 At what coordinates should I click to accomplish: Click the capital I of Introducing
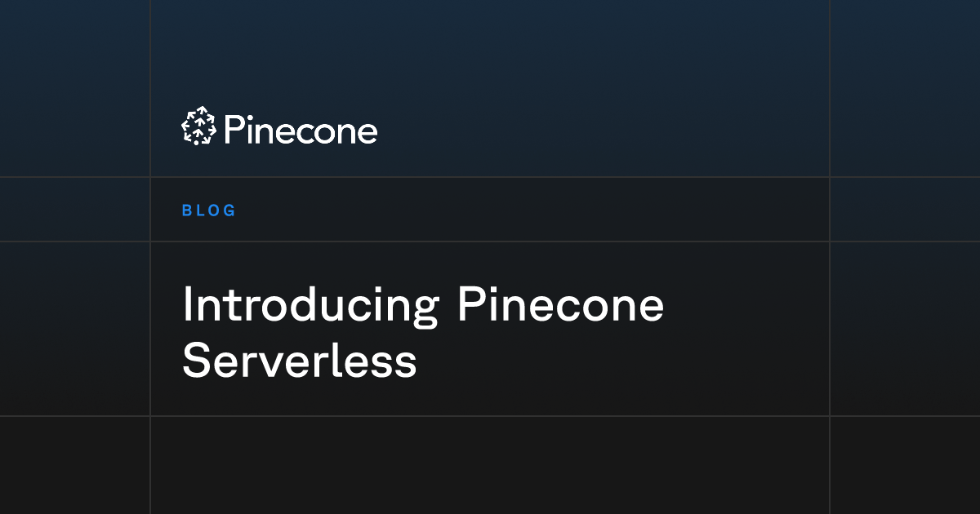(x=187, y=305)
